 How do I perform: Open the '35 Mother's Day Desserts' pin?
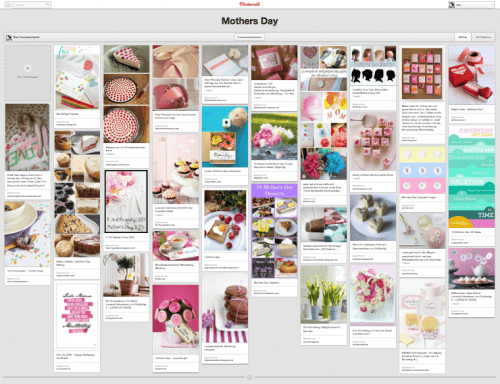274,231
